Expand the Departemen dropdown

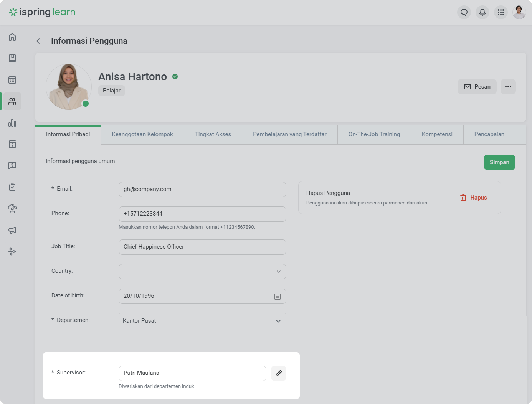pyautogui.click(x=278, y=321)
